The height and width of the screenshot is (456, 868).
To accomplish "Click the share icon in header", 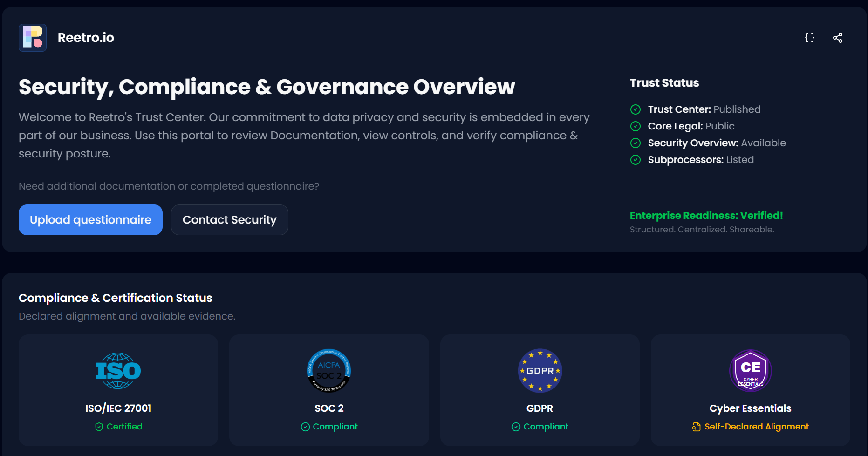I will click(x=838, y=38).
